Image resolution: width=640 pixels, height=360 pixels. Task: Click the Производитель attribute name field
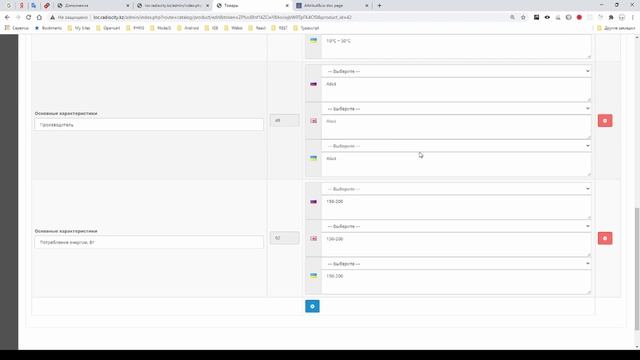(149, 125)
